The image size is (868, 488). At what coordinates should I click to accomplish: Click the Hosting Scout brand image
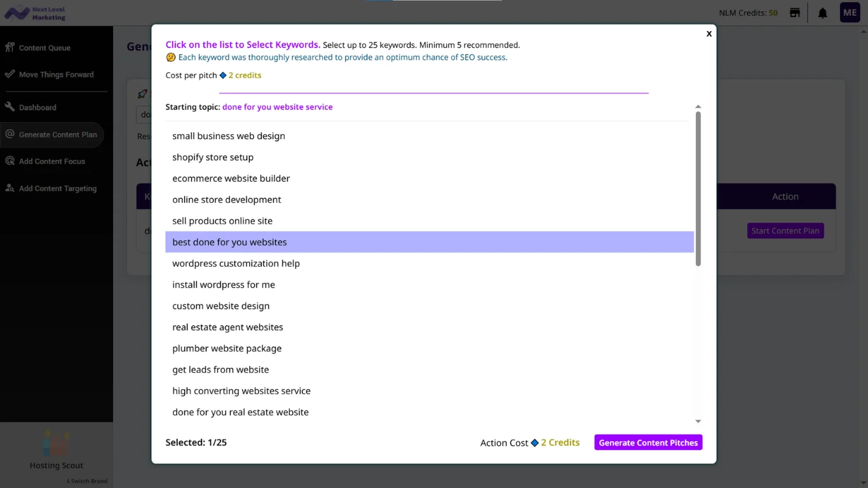click(x=56, y=443)
